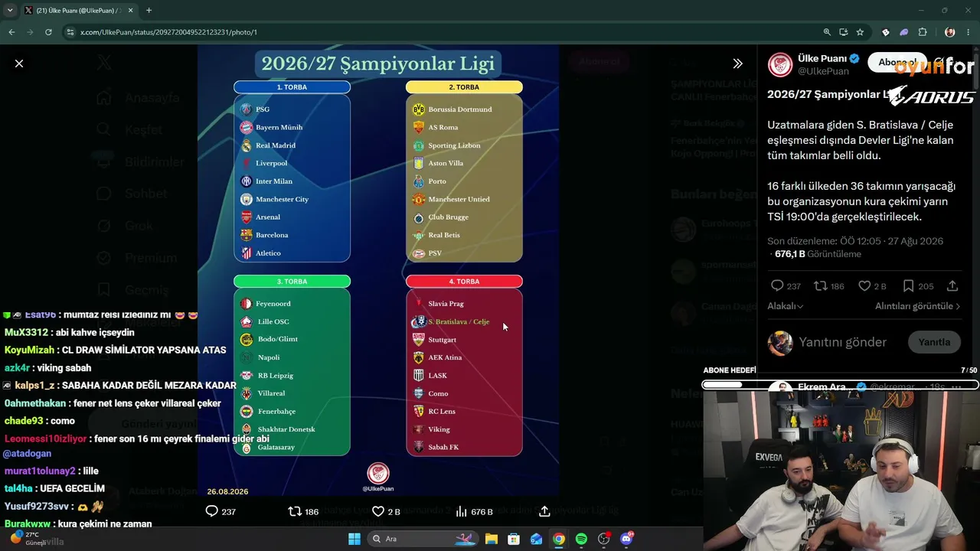Repost the tweet via the side panel retweet icon

coord(820,285)
